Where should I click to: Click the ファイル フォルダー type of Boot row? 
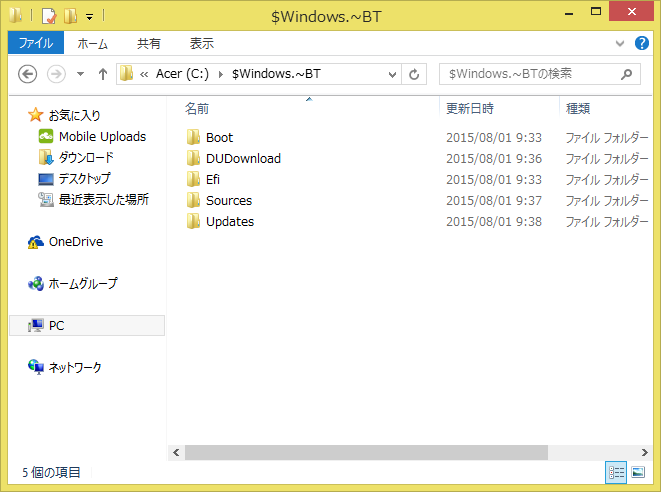point(607,137)
